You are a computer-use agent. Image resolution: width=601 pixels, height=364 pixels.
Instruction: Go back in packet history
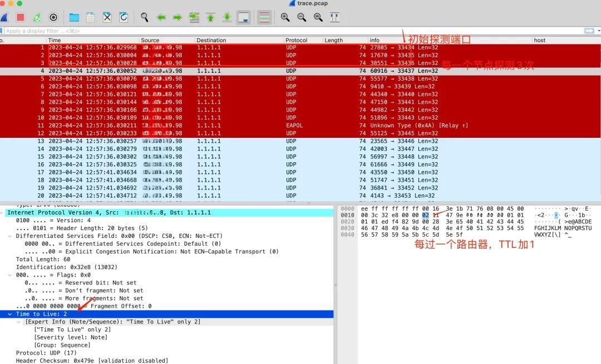161,17
